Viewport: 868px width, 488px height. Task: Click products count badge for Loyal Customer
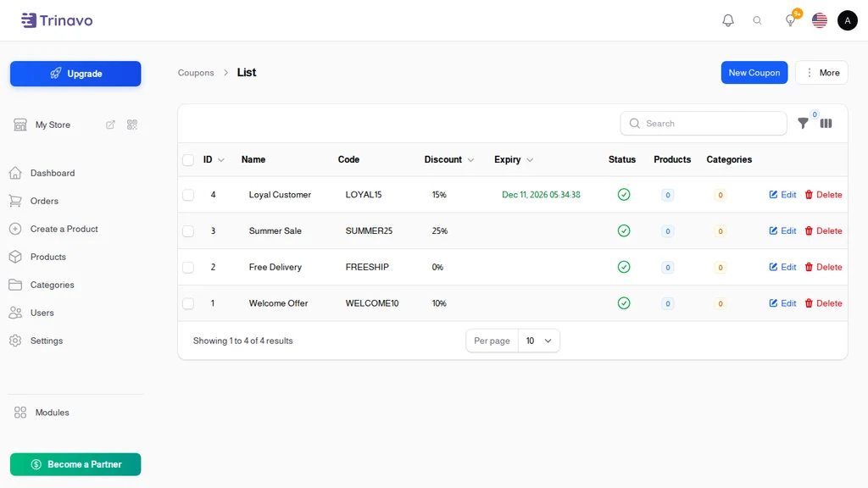tap(668, 195)
